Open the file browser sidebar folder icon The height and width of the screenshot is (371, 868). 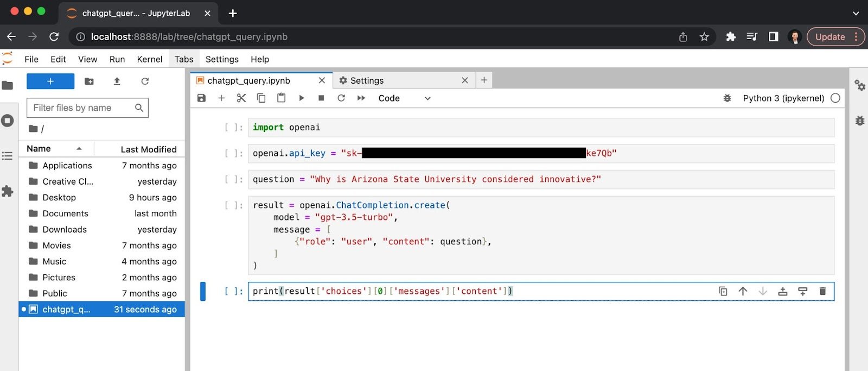[8, 85]
